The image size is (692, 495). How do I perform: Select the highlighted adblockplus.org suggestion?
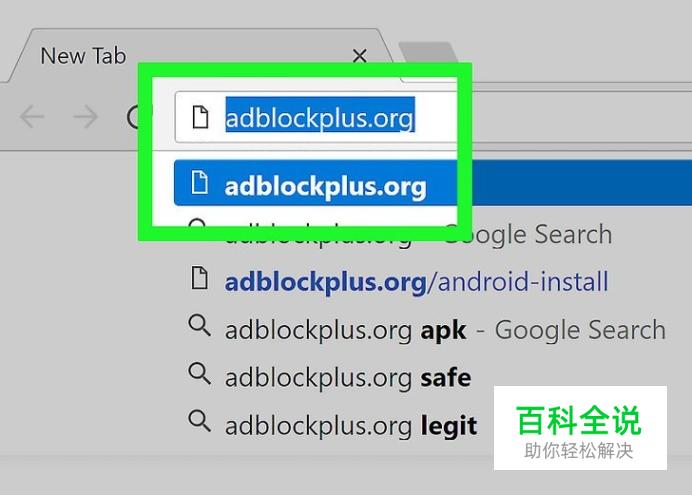tap(433, 183)
